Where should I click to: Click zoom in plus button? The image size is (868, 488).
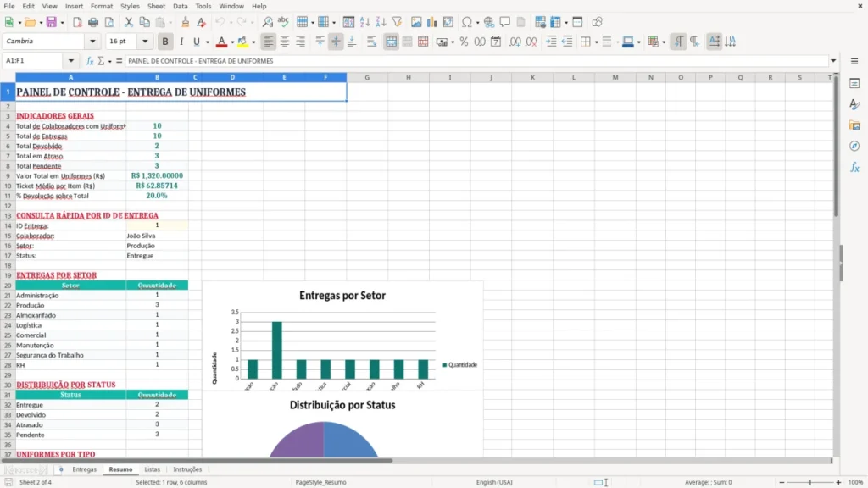pos(838,482)
